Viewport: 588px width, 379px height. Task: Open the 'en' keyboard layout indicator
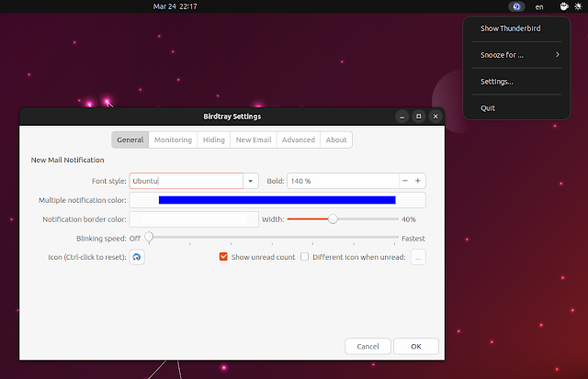[x=539, y=6]
